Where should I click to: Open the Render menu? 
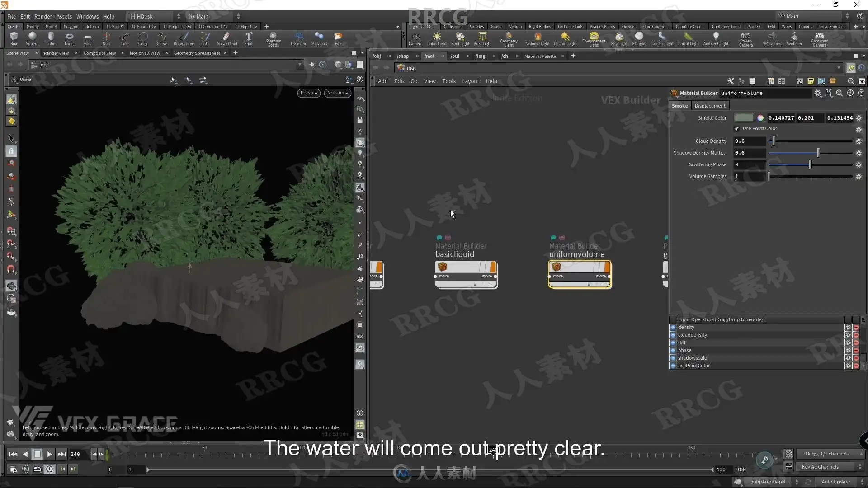click(x=43, y=16)
